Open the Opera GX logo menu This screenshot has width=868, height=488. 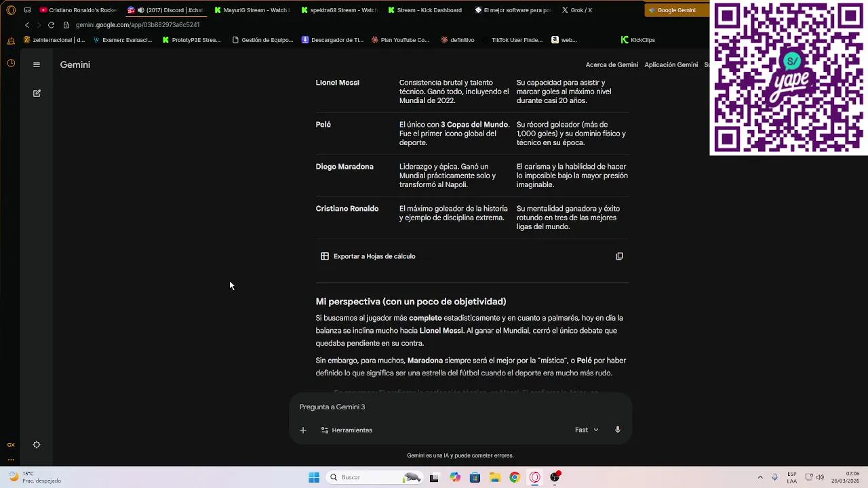[11, 10]
